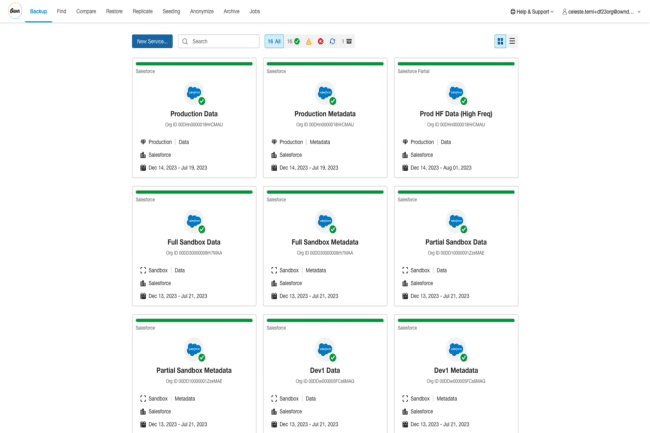This screenshot has height=433, width=650.
Task: Click the sandbox bracket icon on Partial Sandbox Data card
Action: tap(405, 270)
